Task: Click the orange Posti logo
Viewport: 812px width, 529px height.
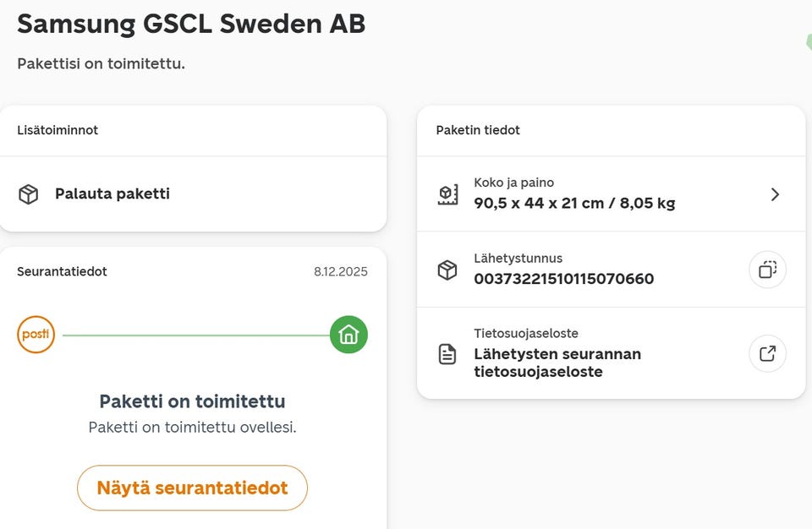Action: coord(36,335)
